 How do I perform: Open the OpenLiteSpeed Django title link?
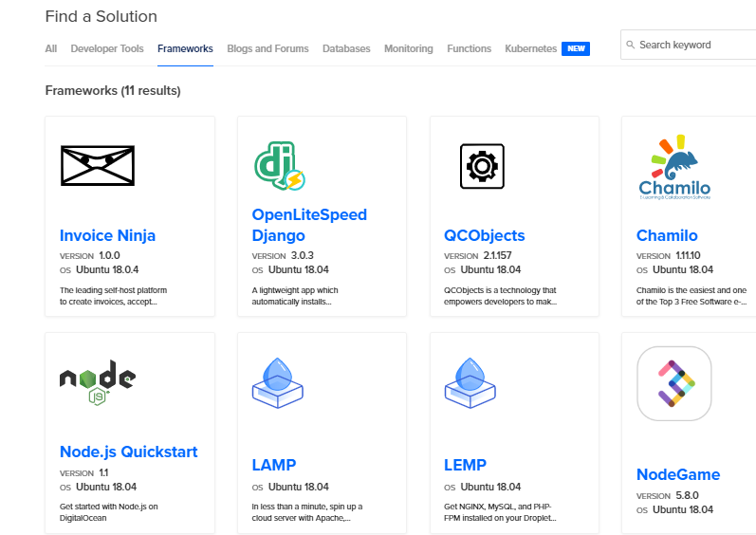click(x=309, y=225)
